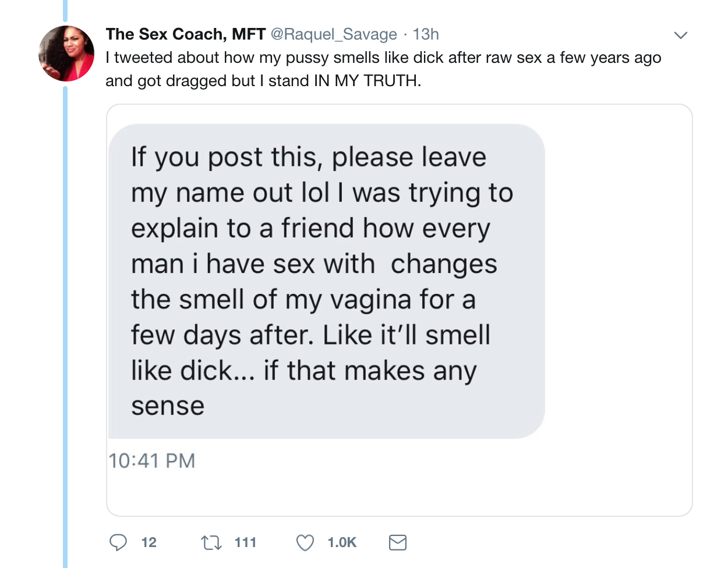Click the reply speech bubble icon
Screen dimensions: 728x568
(x=118, y=542)
